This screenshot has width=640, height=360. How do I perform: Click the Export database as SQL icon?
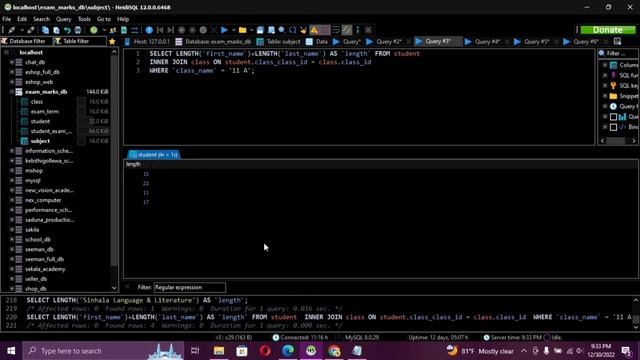pyautogui.click(x=124, y=30)
